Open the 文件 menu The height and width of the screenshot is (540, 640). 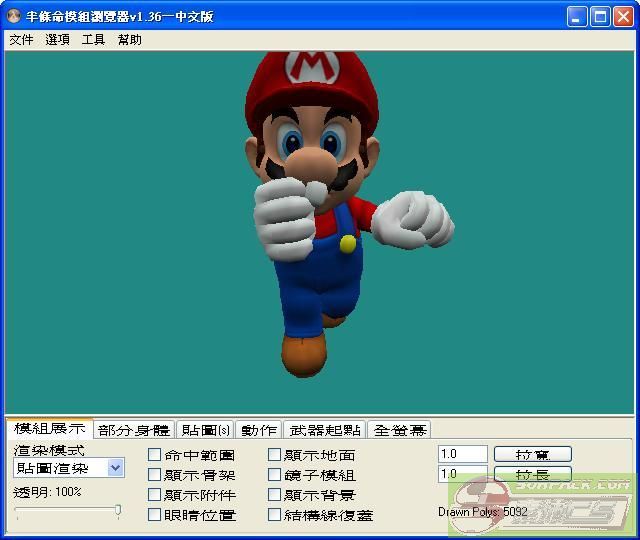[21, 40]
